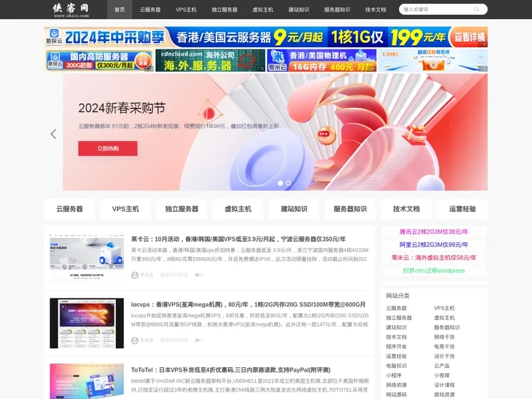
Task: Open 建站知识 in top navigation bar
Action: point(299,10)
